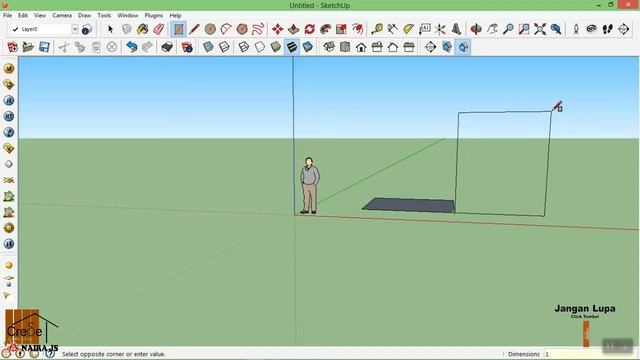Screen dimensions: 640x360
Task: Choose the Make Component tool
Action: (x=127, y=29)
